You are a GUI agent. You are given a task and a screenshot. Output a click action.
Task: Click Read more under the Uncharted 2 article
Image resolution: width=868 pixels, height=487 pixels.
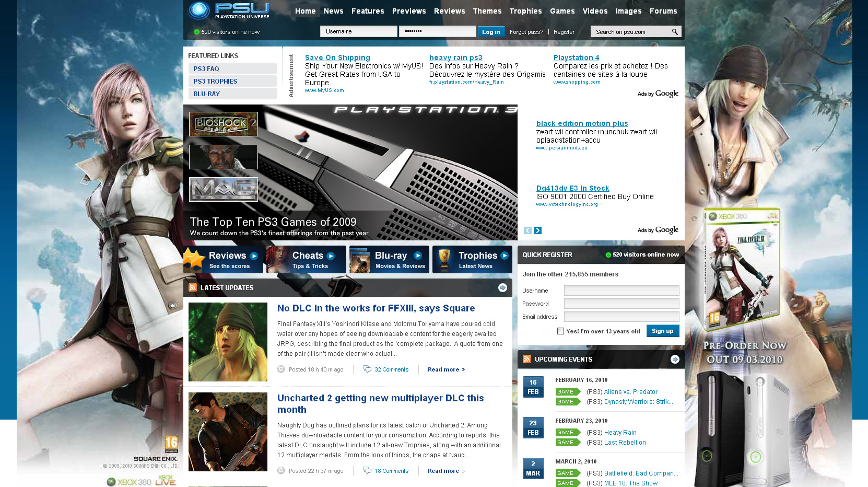(x=447, y=471)
